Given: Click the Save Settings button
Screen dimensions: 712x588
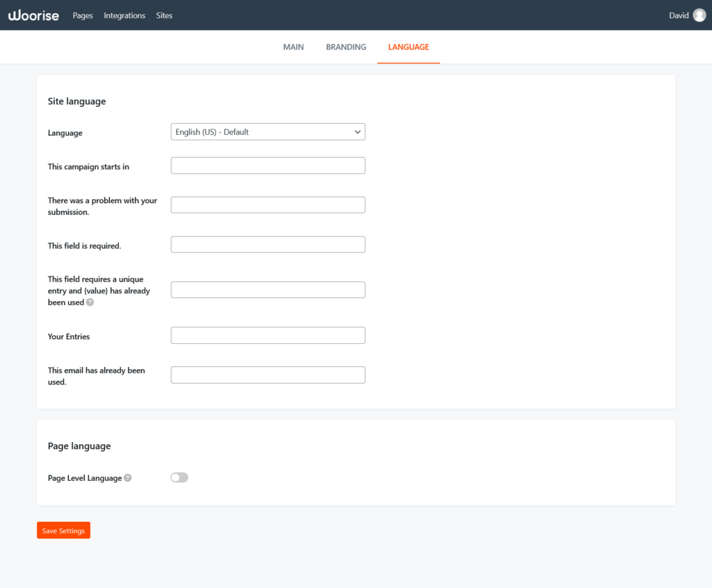Looking at the screenshot, I should [63, 530].
